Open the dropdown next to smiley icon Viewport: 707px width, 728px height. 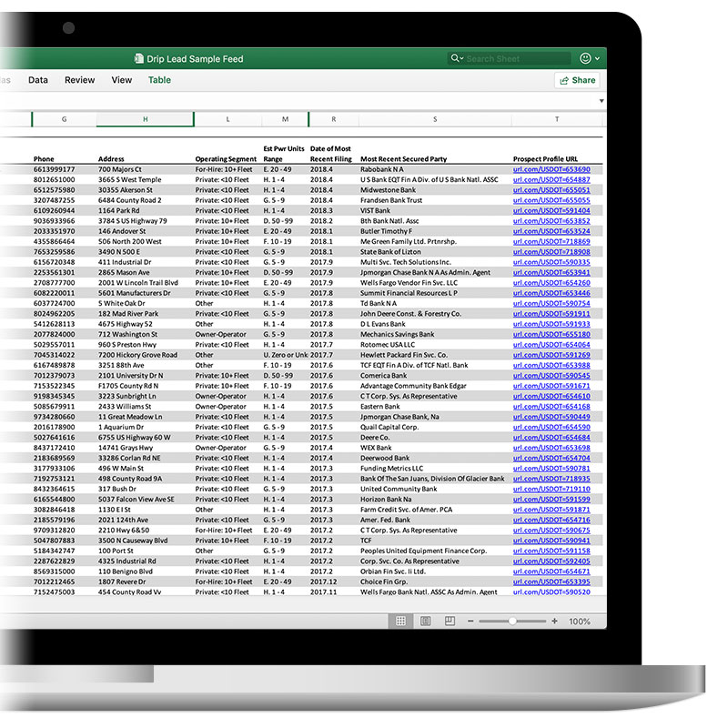click(597, 59)
